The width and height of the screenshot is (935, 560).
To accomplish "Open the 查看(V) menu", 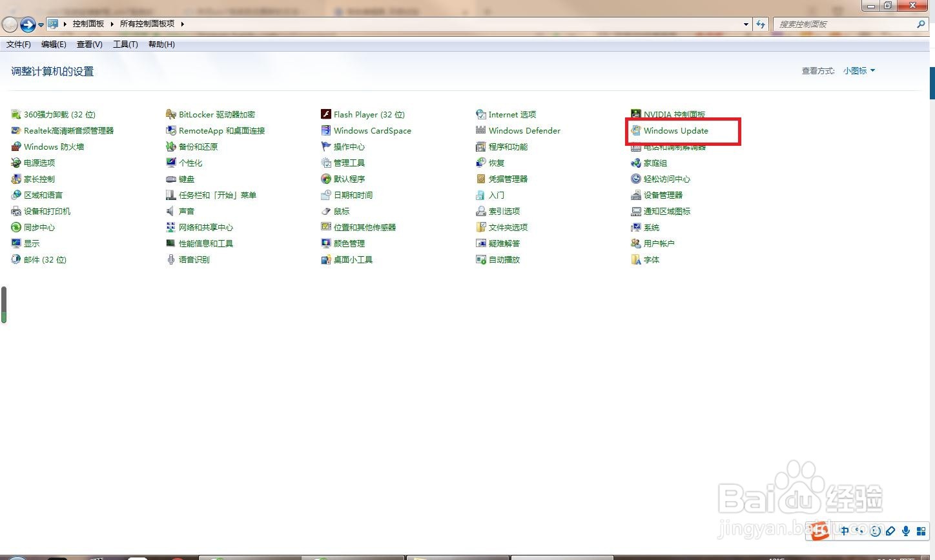I will [x=89, y=45].
